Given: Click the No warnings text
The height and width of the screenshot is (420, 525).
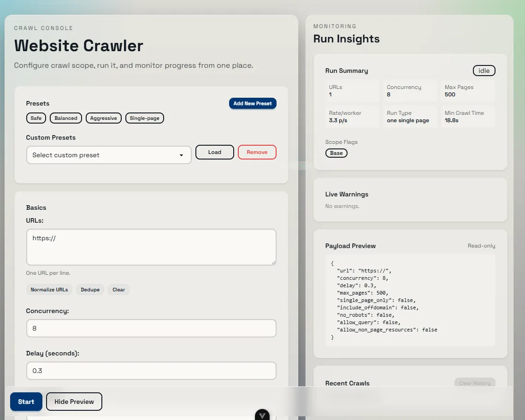Looking at the screenshot, I should point(342,206).
